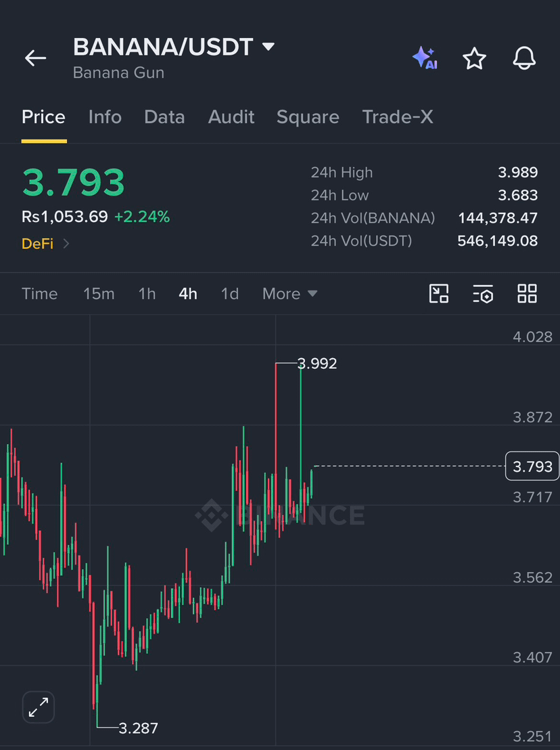The height and width of the screenshot is (750, 560).
Task: Tap the Rs1,053.69 converted price
Action: point(64,217)
